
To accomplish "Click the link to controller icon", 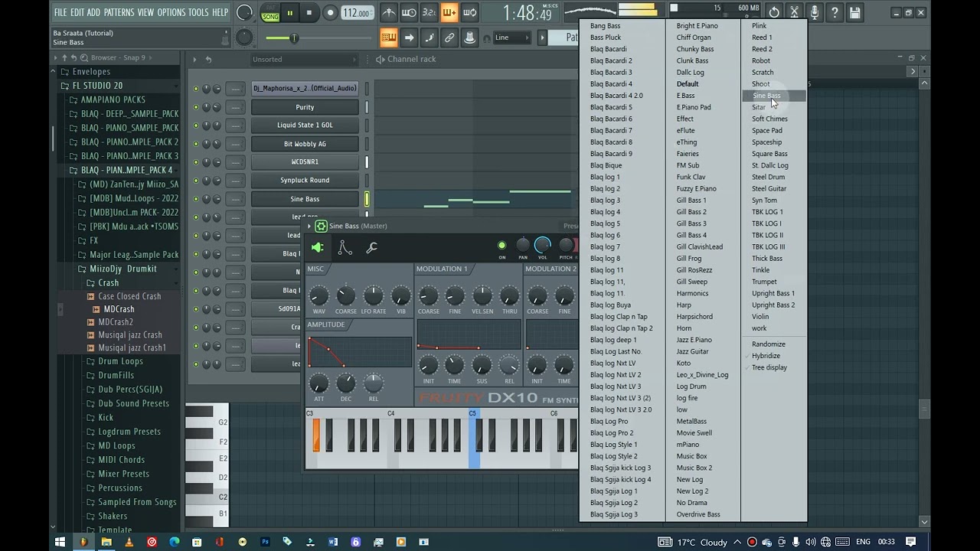I will [x=449, y=37].
